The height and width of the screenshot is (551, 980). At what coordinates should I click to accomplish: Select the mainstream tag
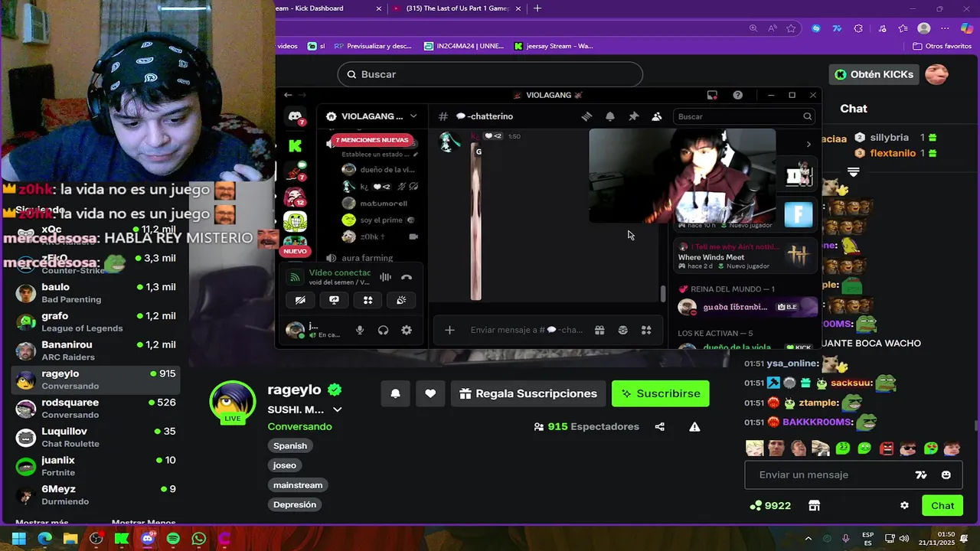[x=298, y=485]
